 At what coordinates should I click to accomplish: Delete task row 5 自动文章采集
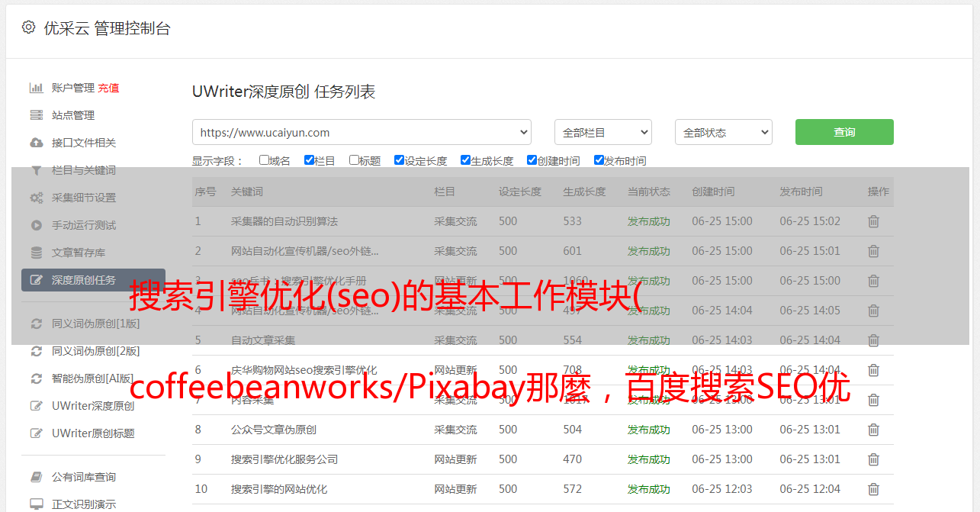[x=873, y=340]
